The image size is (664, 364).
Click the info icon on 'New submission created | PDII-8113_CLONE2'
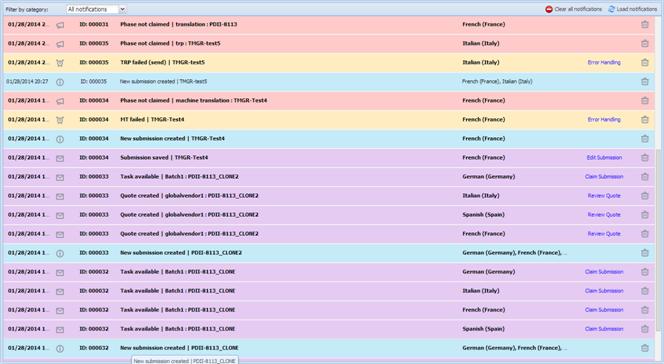[x=60, y=254]
